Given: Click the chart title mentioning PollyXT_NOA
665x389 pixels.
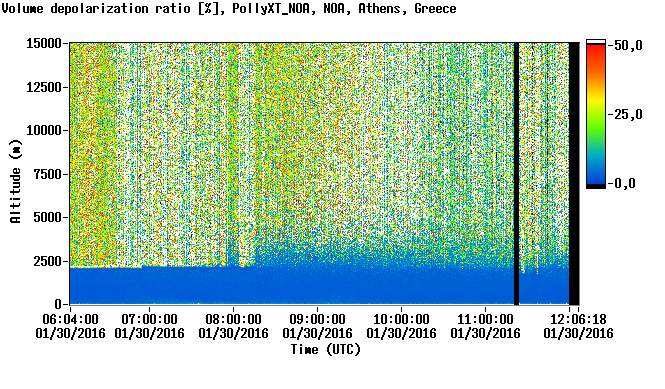Looking at the screenshot, I should pyautogui.click(x=229, y=9).
